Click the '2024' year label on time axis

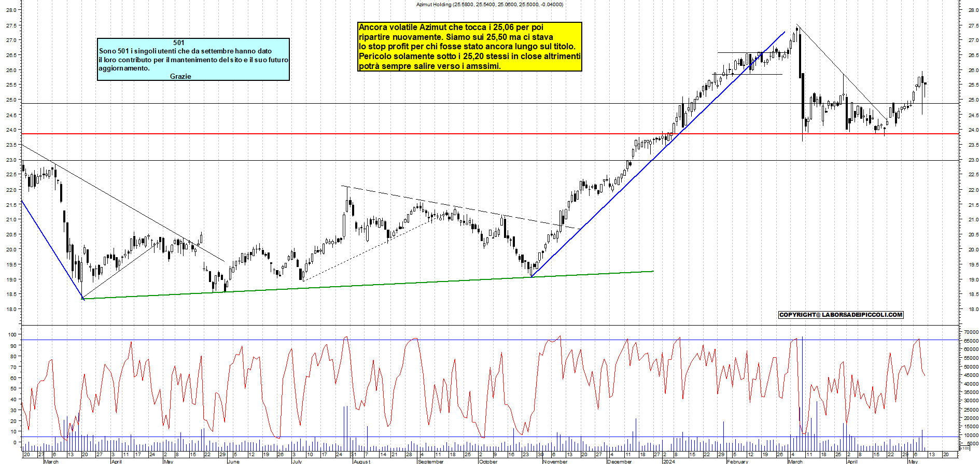click(x=669, y=461)
